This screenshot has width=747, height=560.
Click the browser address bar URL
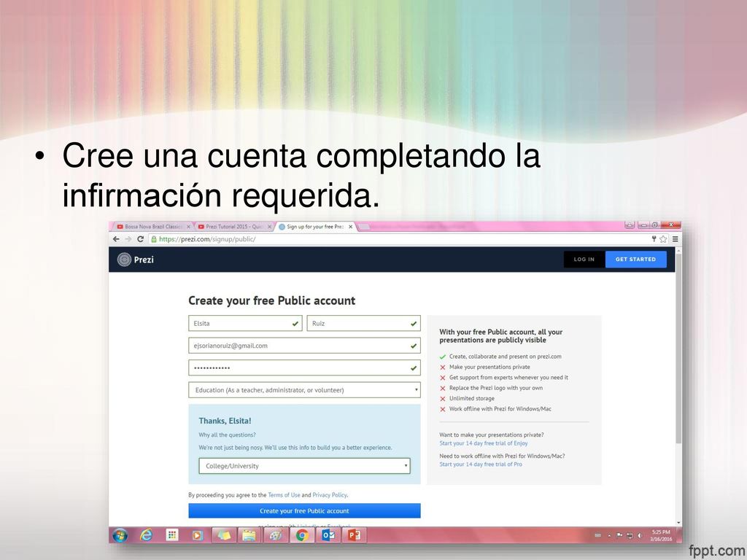pos(207,239)
